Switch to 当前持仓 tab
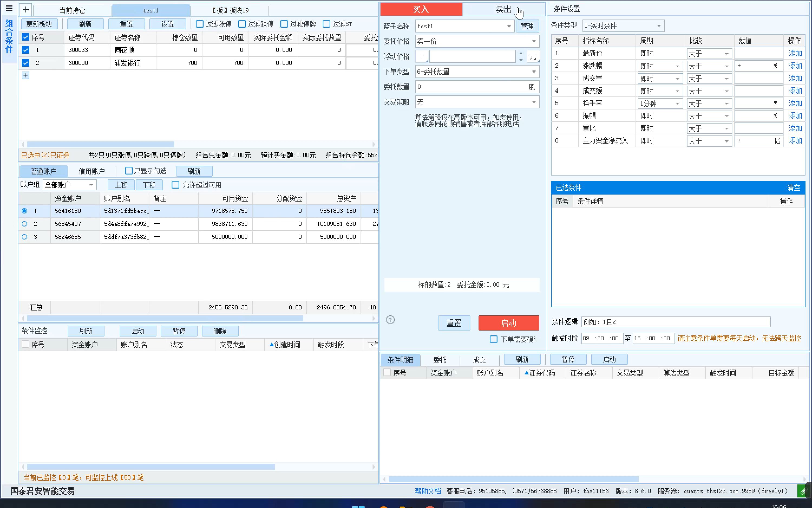812x508 pixels. click(x=72, y=10)
